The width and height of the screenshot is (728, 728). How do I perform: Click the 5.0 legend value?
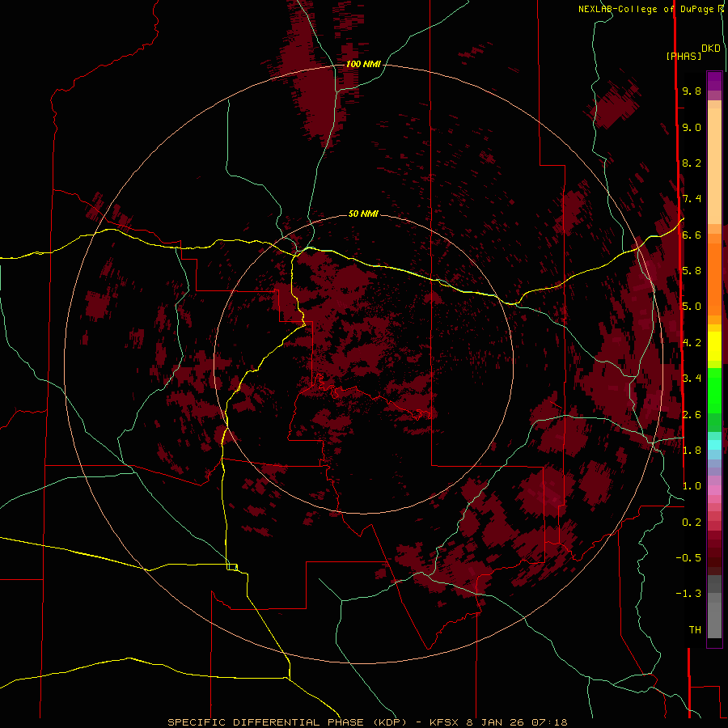[692, 307]
